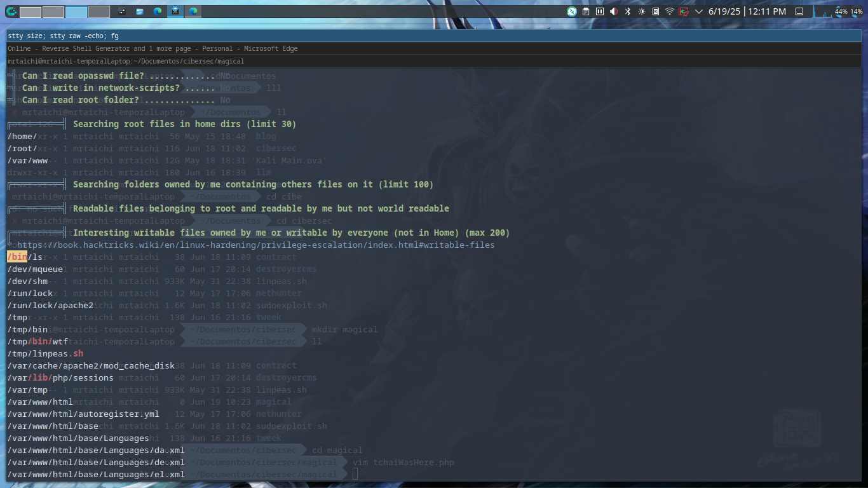868x488 pixels.
Task: Open the screen brightness tray icon
Action: click(x=642, y=11)
